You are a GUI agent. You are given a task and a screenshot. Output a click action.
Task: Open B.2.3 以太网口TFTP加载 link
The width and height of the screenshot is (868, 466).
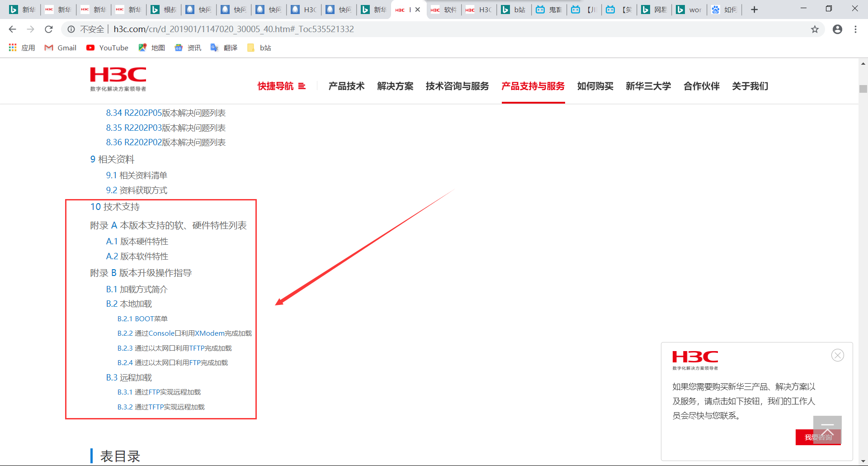[x=175, y=348]
